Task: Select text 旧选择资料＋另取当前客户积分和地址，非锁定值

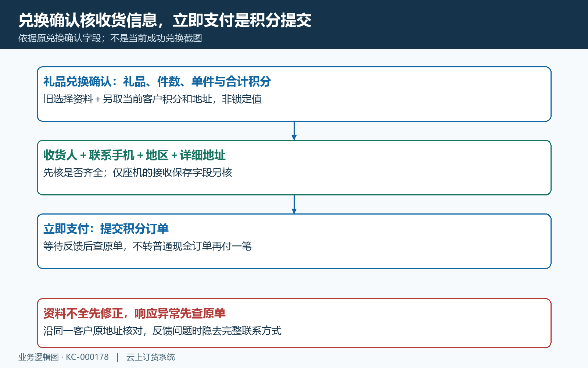Action: (153, 99)
